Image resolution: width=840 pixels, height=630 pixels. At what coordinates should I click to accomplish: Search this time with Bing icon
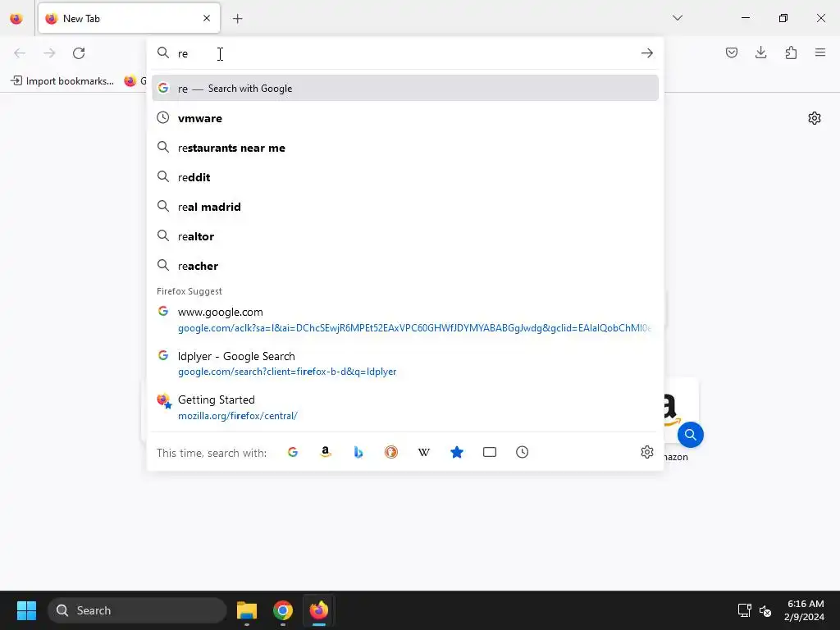pos(358,452)
